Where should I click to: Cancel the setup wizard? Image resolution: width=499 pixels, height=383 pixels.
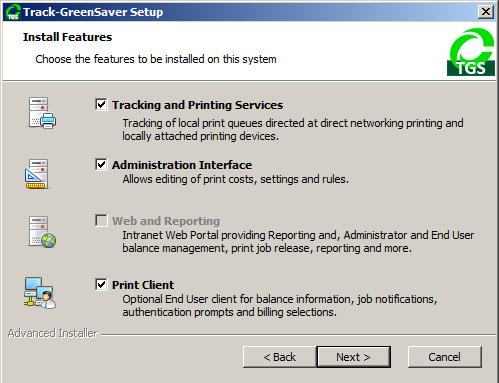445,357
